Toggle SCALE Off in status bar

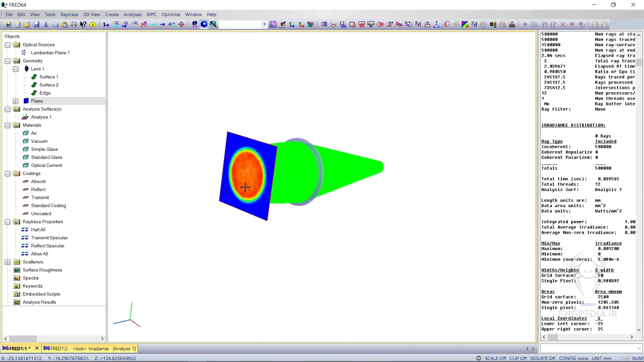point(495,358)
